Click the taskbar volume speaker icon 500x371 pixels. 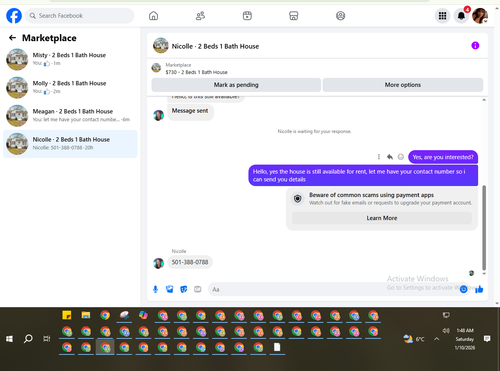(x=446, y=330)
